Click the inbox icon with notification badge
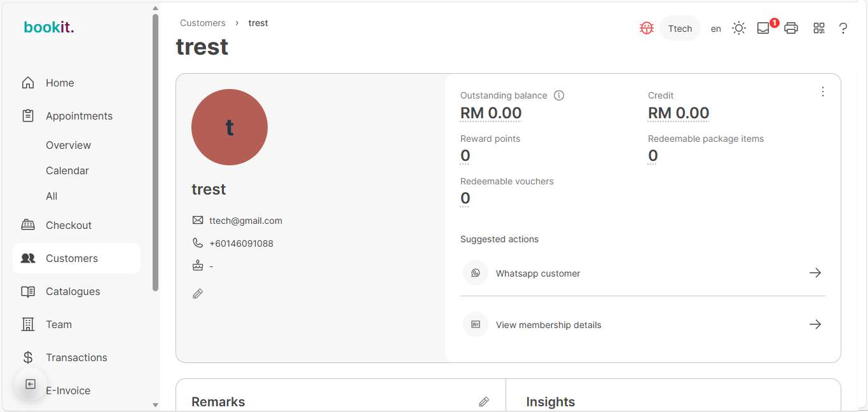The height and width of the screenshot is (412, 868). click(762, 28)
